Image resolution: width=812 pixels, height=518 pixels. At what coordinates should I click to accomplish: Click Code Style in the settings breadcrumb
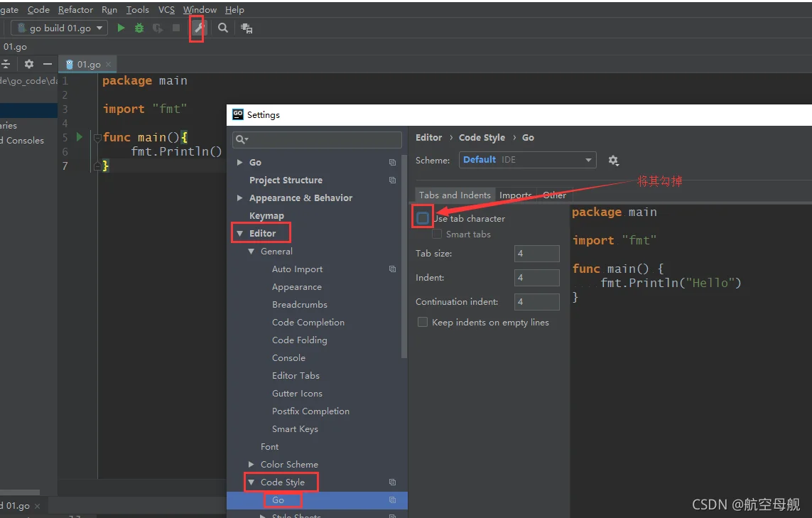pyautogui.click(x=482, y=138)
